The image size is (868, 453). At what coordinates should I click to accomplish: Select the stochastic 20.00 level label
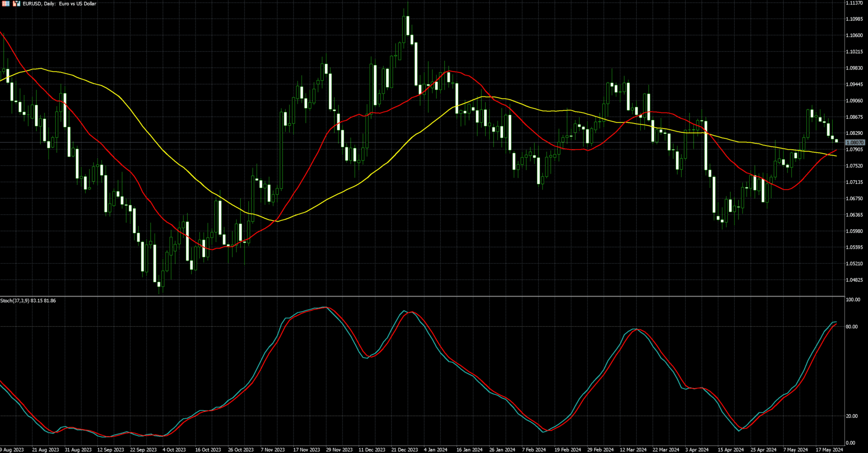(x=851, y=416)
